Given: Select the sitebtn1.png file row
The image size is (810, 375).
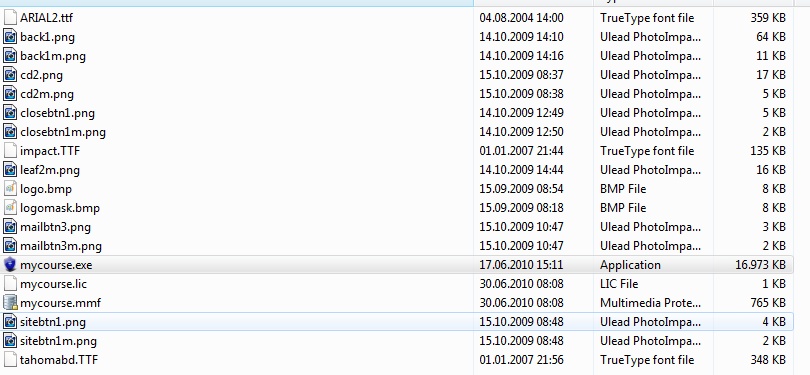Looking at the screenshot, I should pyautogui.click(x=397, y=322).
